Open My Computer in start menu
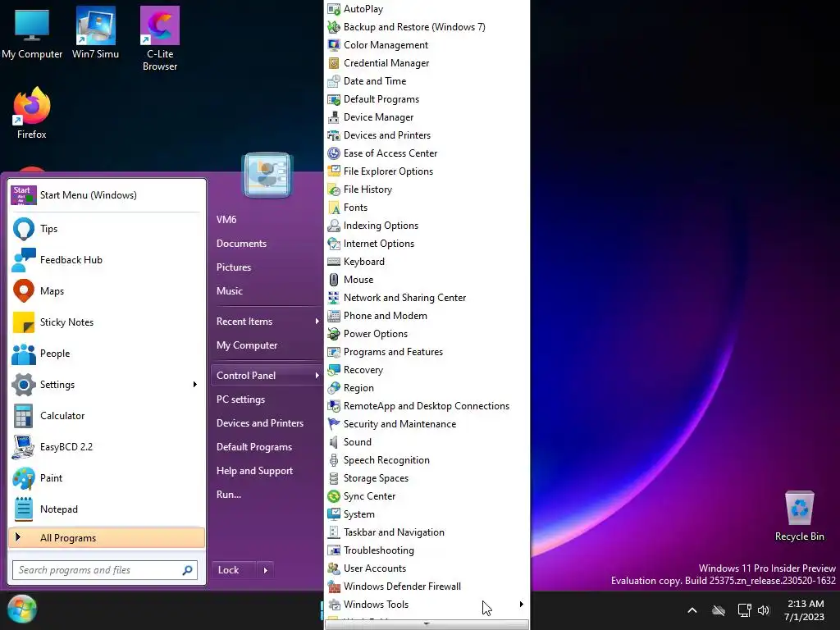840x630 pixels. pos(247,345)
